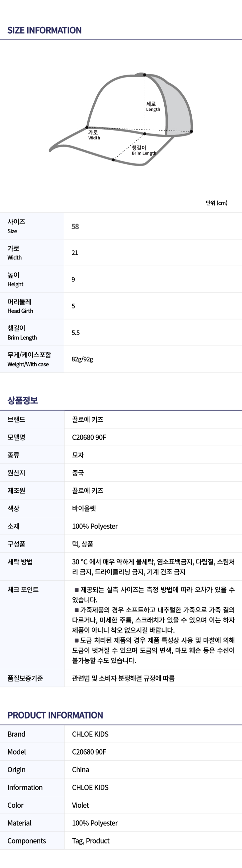Click the SIZE INFORMATION heading

(x=45, y=30)
